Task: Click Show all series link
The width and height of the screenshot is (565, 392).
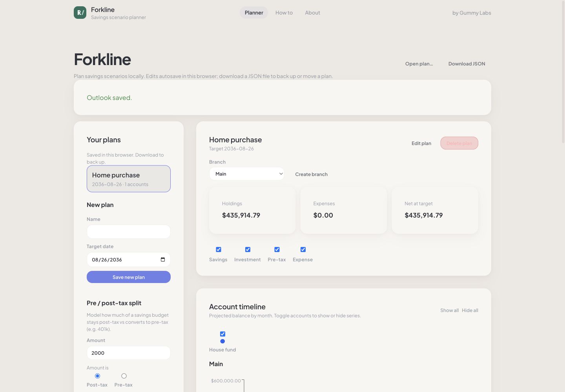Action: [449, 310]
